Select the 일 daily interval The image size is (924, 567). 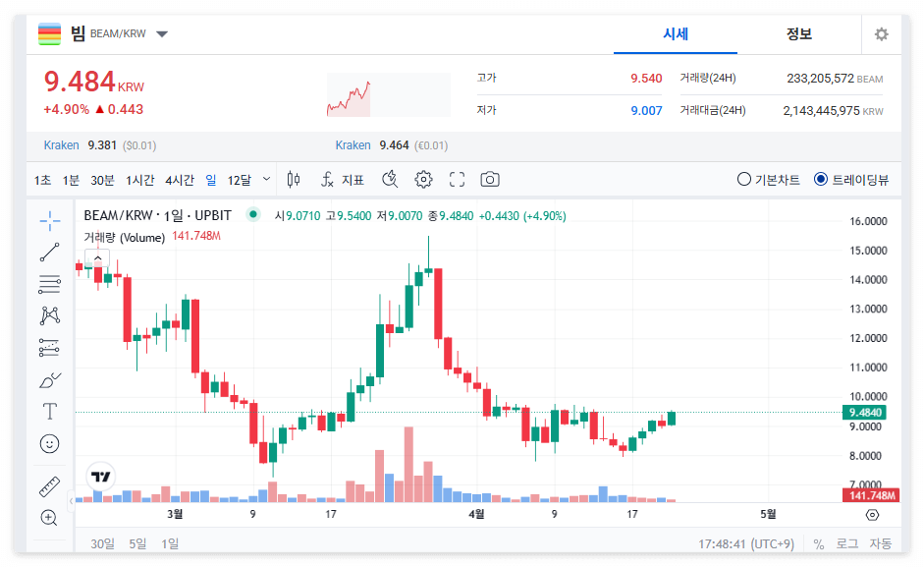pyautogui.click(x=211, y=180)
